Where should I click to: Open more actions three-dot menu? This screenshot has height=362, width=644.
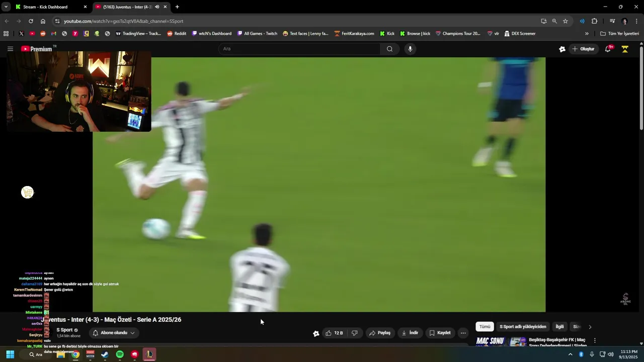tap(463, 333)
